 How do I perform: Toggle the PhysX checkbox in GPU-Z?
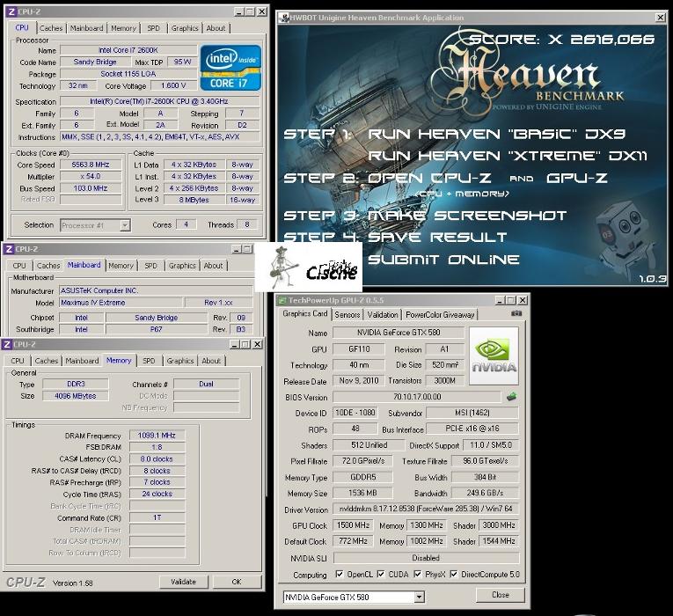point(417,574)
